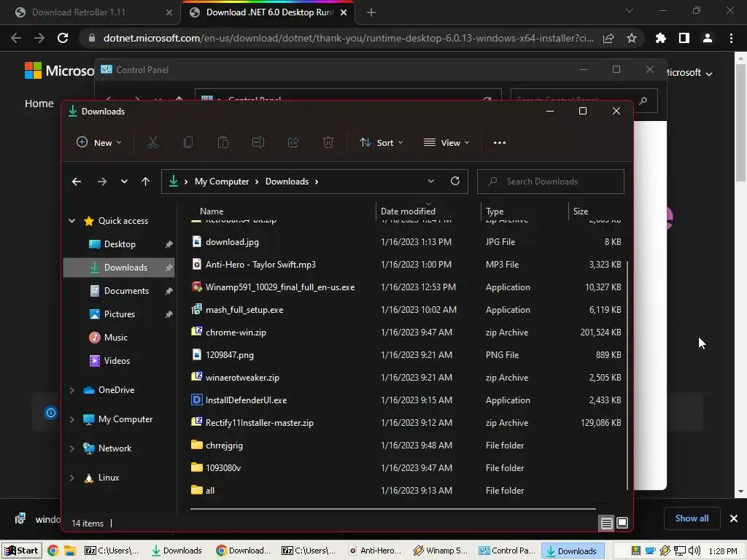Viewport: 747px width, 560px height.
Task: Expand the Network tree node
Action: pos(72,448)
